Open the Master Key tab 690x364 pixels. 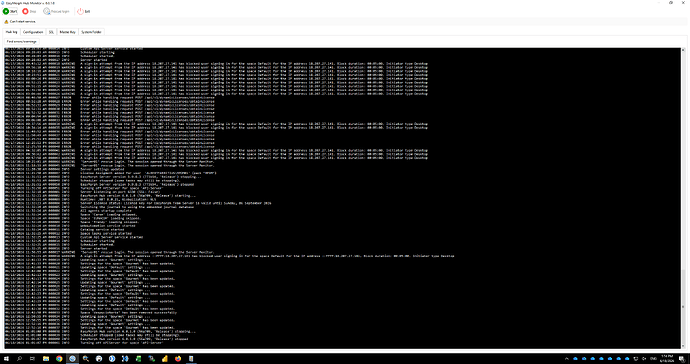[x=68, y=32]
